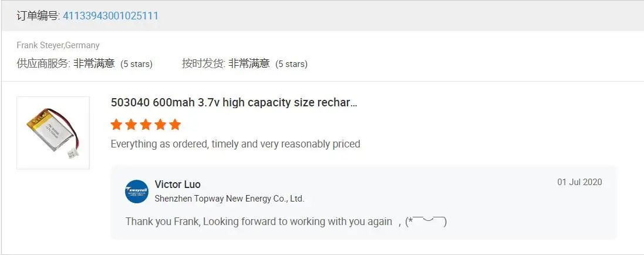Click the Topway company logo avatar
Viewport: 644px width, 255px height.
pyautogui.click(x=137, y=192)
